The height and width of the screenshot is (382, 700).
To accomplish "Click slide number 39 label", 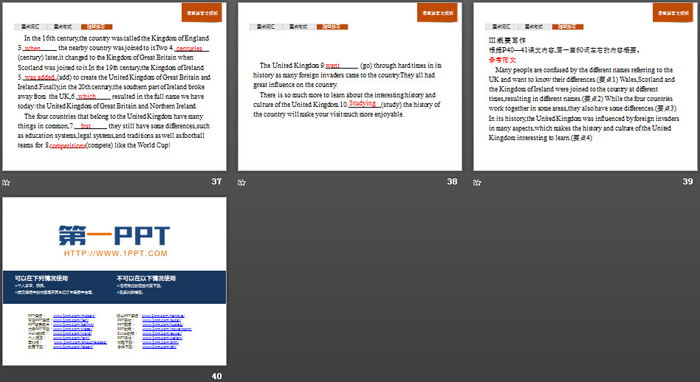I will click(x=688, y=181).
